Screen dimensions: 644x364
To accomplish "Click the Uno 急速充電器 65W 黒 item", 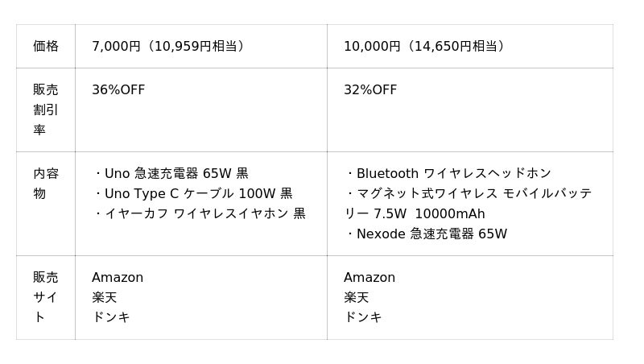I will [172, 173].
